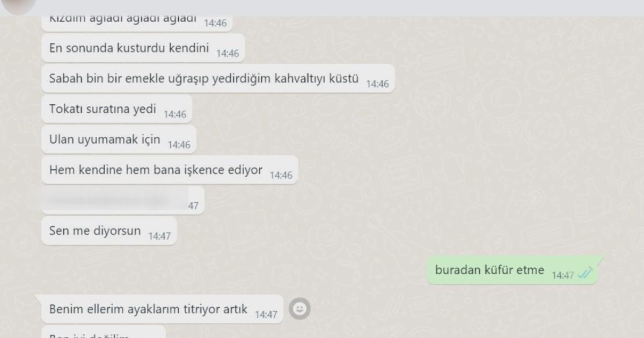
Task: Click the 14:47 timestamp on the sent message
Action: point(563,275)
